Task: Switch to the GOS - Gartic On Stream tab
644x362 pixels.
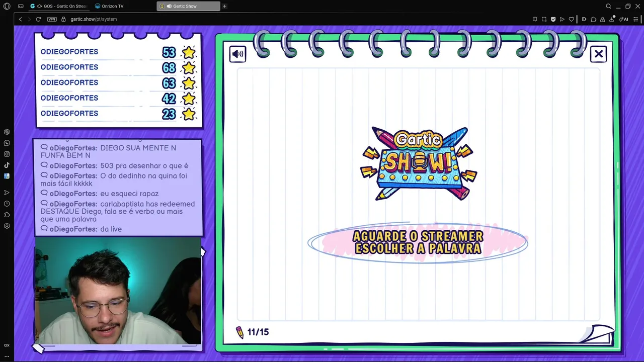Action: coord(58,6)
